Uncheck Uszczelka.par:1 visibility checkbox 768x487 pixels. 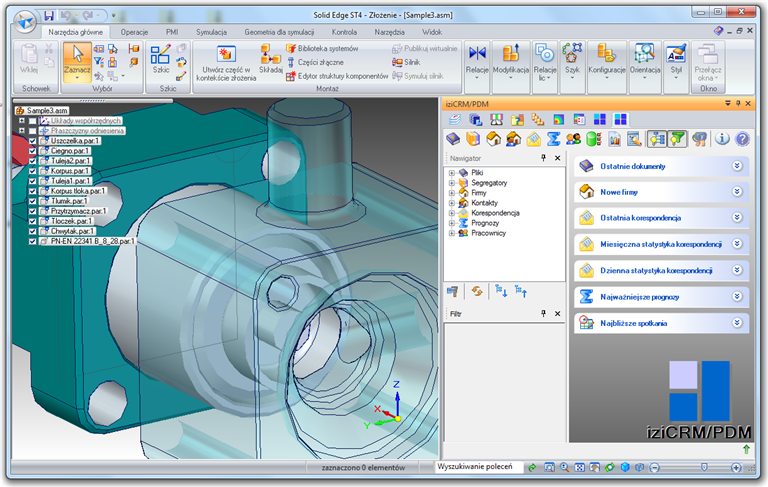tap(32, 141)
